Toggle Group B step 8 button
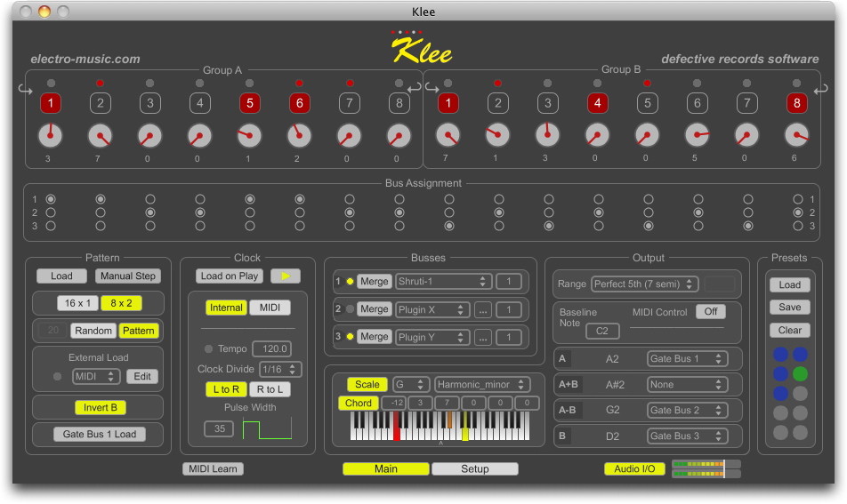The width and height of the screenshot is (847, 504). point(797,102)
